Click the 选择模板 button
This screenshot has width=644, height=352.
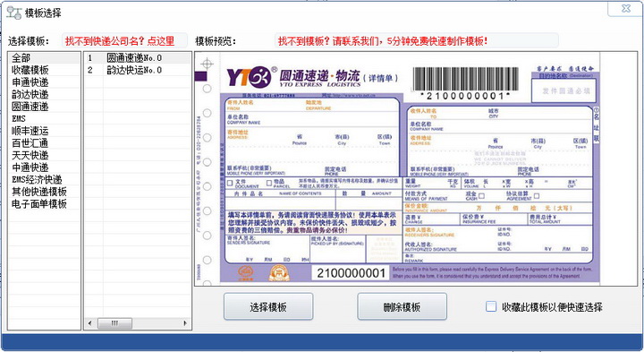[268, 306]
